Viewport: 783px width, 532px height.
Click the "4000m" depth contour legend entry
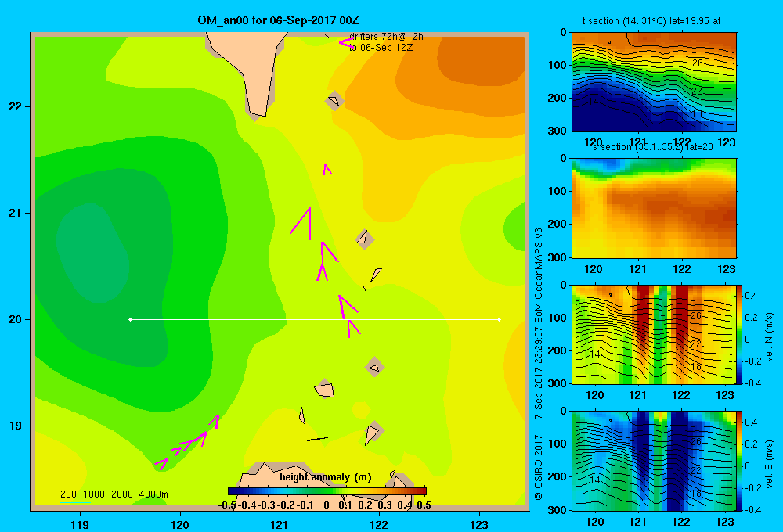coord(153,494)
